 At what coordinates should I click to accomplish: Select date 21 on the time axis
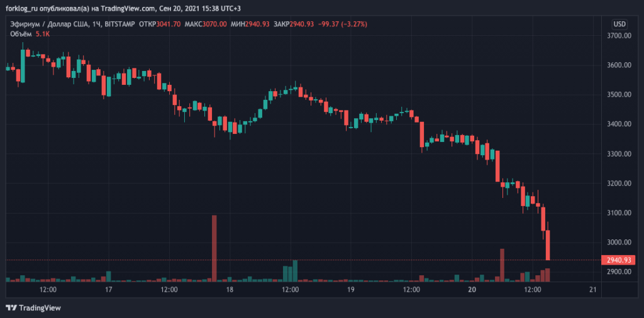[592, 290]
